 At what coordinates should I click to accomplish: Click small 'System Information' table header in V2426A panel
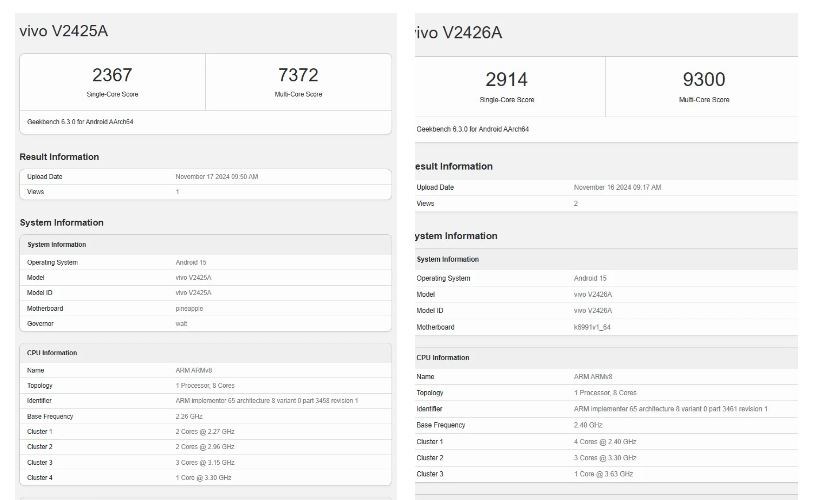pos(448,259)
